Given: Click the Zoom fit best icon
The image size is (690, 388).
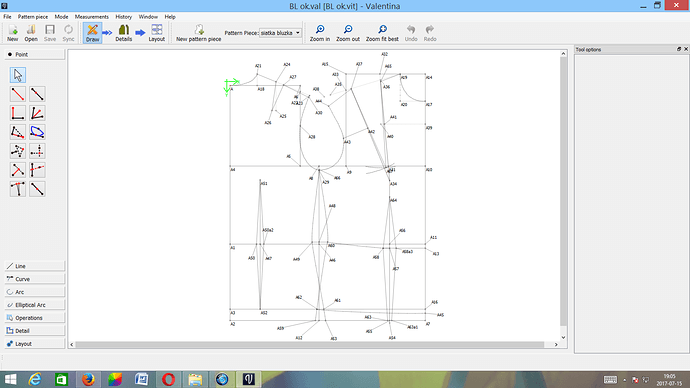Looking at the screenshot, I should coord(382,33).
